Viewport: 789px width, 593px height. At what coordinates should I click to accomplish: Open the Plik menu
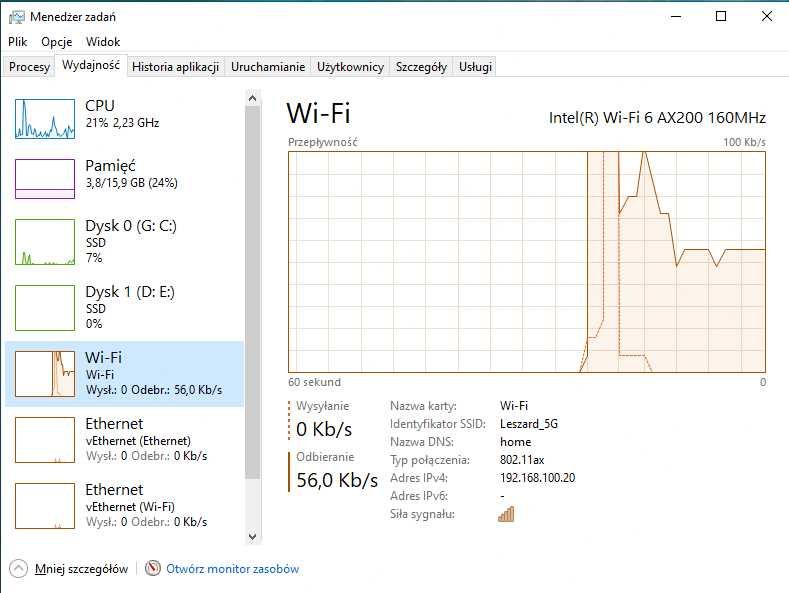pos(18,42)
